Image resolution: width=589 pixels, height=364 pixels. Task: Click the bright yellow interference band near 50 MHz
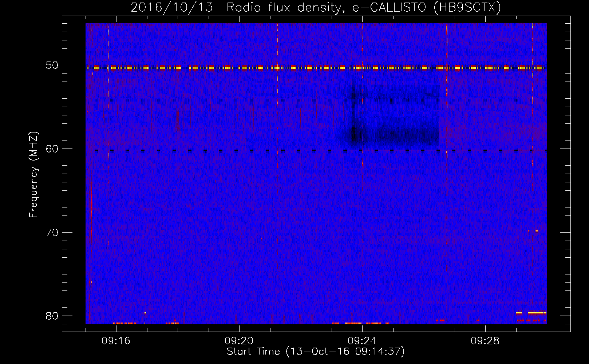click(x=316, y=68)
